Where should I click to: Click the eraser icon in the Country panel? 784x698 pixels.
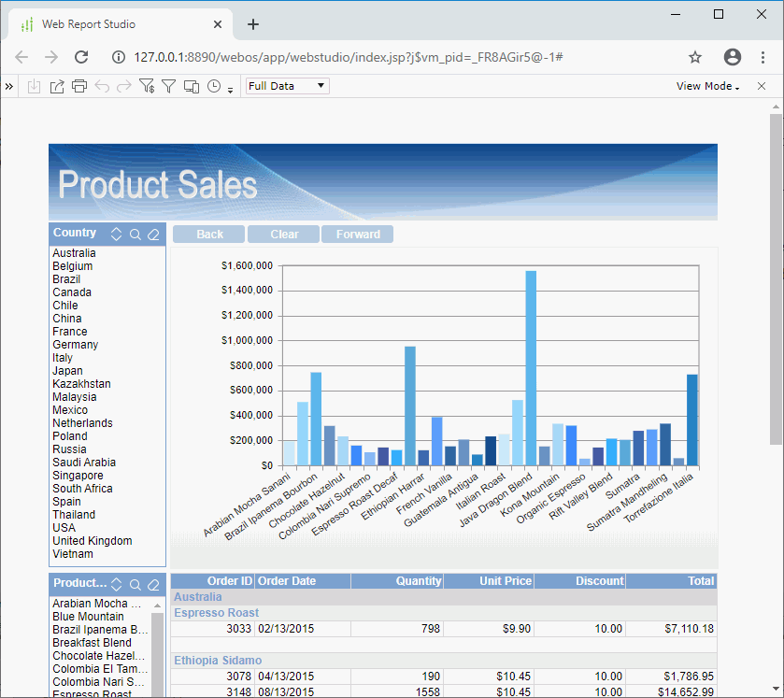coord(153,234)
